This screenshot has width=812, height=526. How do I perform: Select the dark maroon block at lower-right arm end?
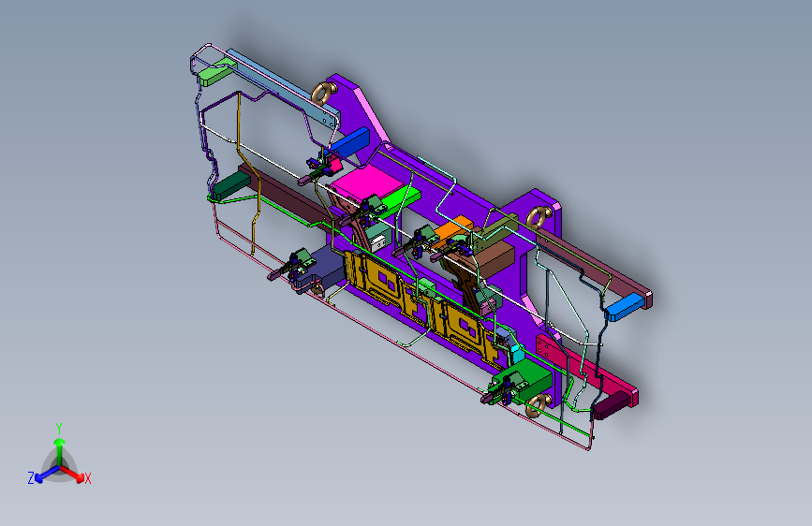(611, 405)
